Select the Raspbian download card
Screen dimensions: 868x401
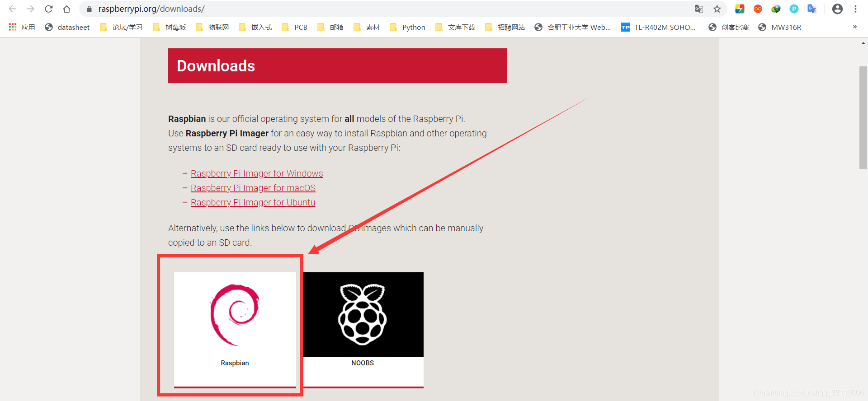[235, 330]
